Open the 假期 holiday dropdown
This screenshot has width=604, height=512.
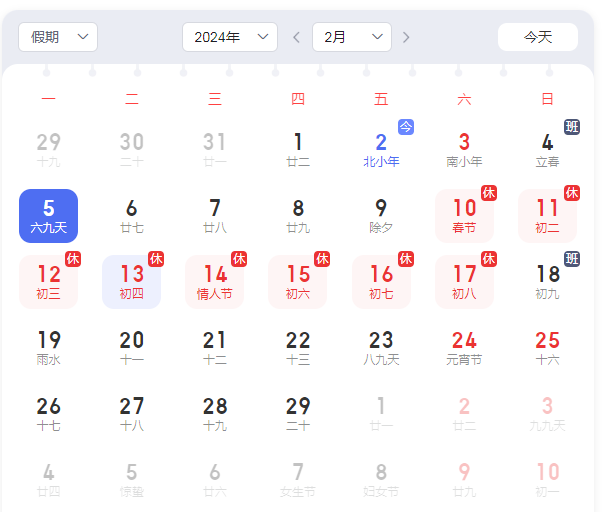[58, 37]
